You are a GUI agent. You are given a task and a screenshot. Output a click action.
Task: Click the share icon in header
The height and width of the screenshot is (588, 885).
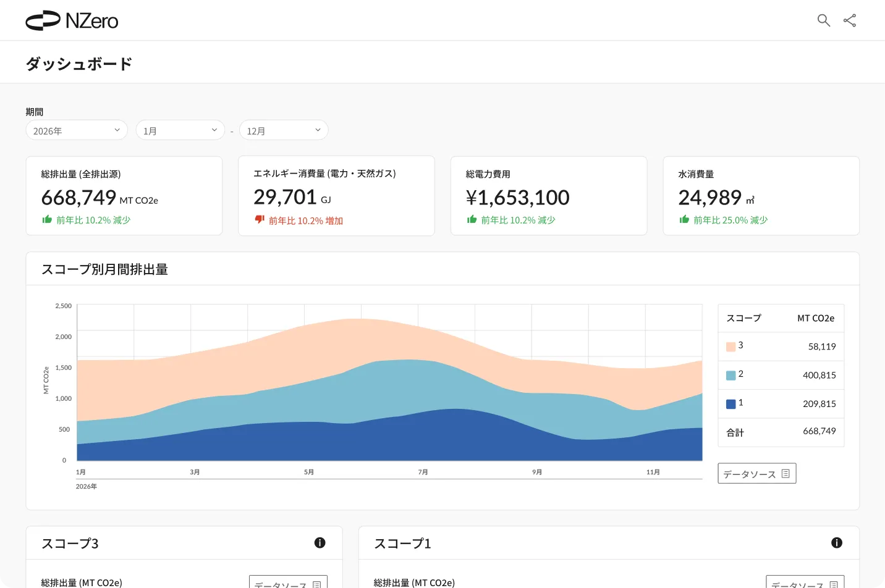pyautogui.click(x=850, y=20)
